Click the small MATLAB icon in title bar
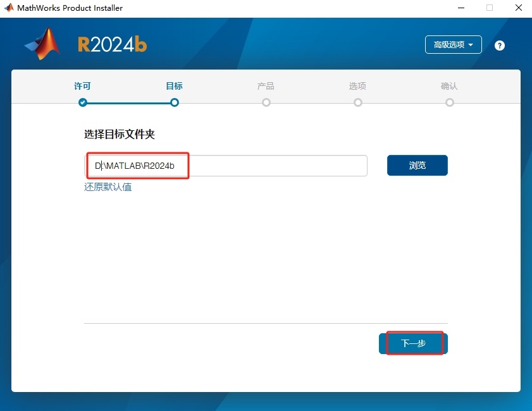 [8, 8]
